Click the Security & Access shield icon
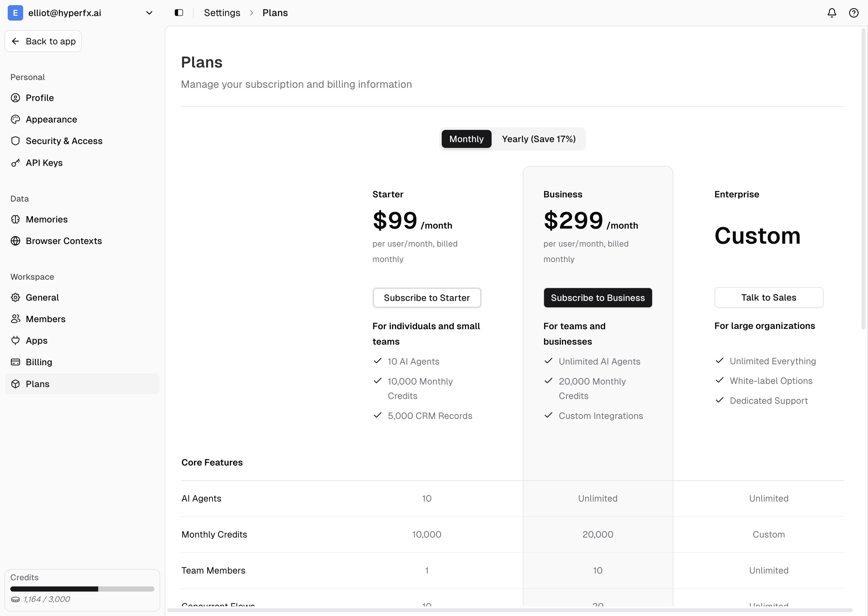Image resolution: width=868 pixels, height=616 pixels. point(15,141)
